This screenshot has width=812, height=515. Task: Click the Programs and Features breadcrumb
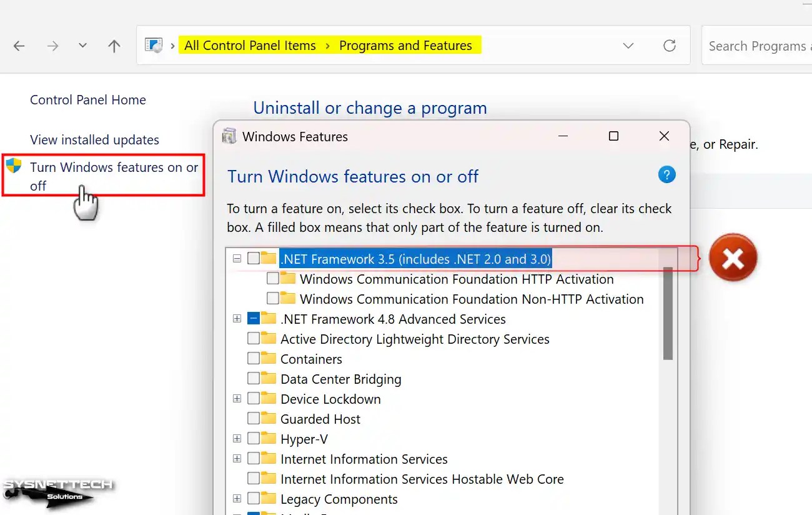405,46
